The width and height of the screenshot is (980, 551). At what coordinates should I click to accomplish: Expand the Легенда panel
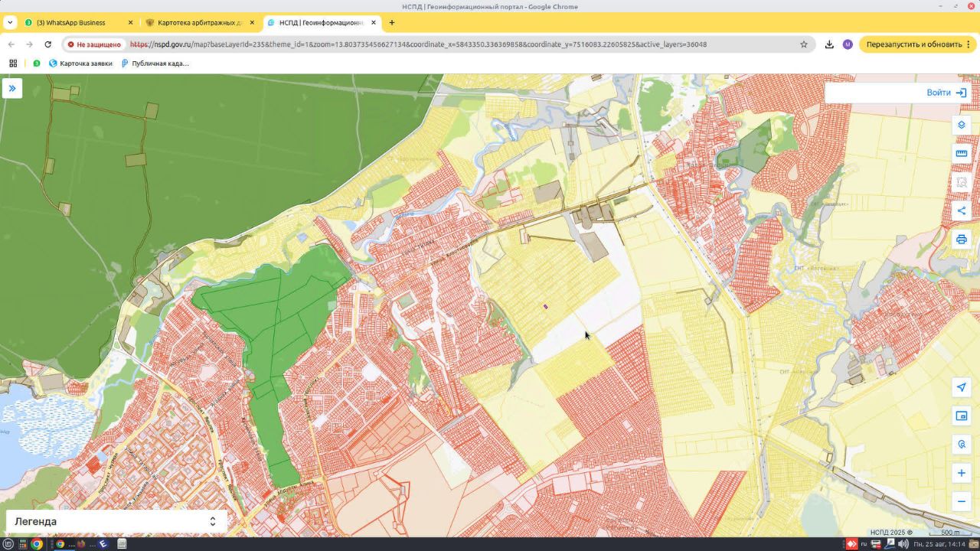click(x=212, y=521)
